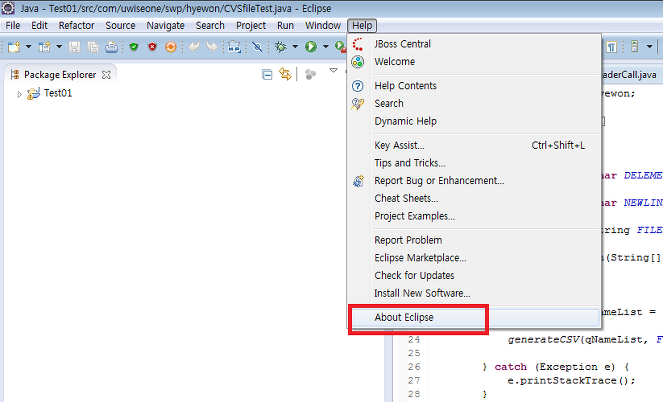Select Search entry inside Help menu

[474, 104]
